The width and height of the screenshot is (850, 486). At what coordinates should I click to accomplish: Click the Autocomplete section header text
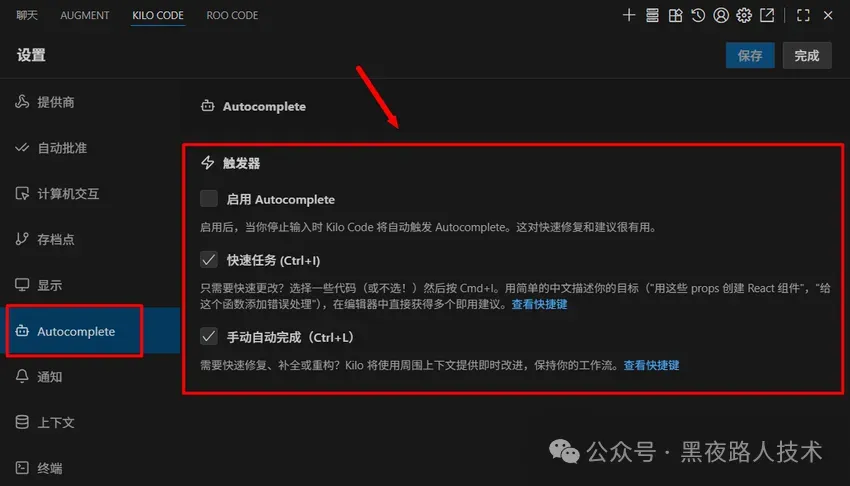(264, 107)
